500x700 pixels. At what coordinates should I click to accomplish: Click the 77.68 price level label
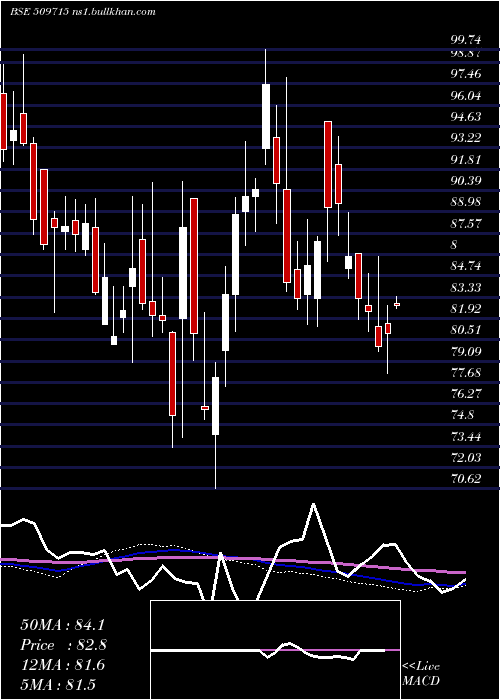pos(466,372)
